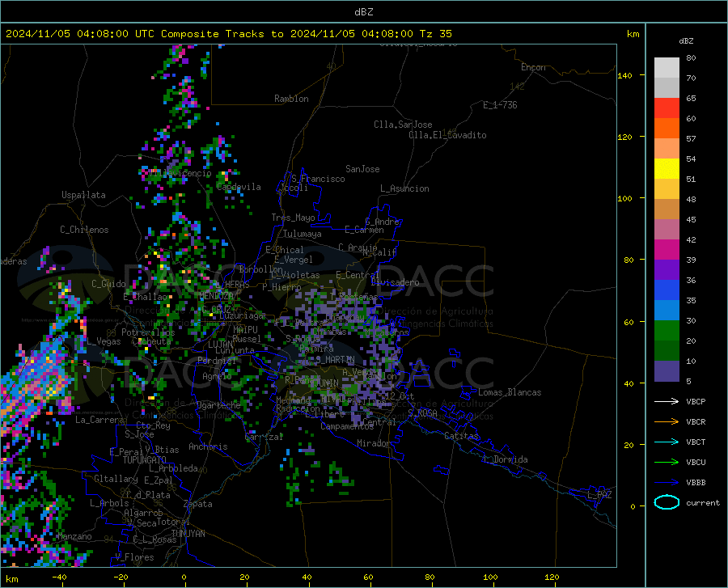The image size is (728, 588).
Task: Click the 'Capdevila' map label
Action: coord(239,187)
